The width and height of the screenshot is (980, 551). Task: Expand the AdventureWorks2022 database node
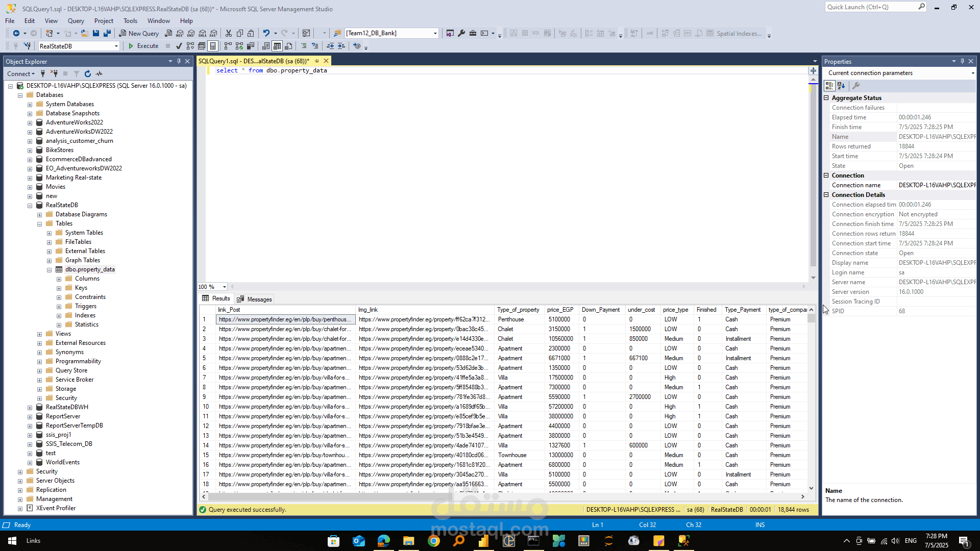pyautogui.click(x=30, y=123)
